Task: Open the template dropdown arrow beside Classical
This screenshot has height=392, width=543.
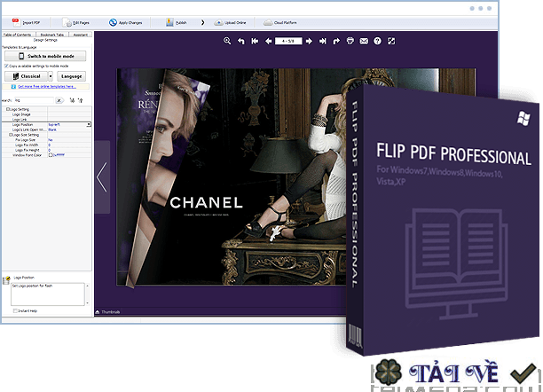Action: (51, 76)
